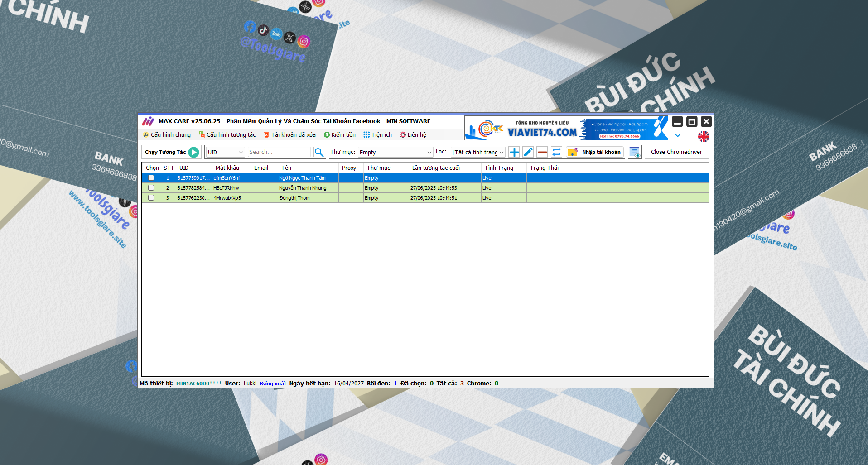Tick the checkbox for Ngô Ngọc Thanh Tâm

[x=151, y=178]
